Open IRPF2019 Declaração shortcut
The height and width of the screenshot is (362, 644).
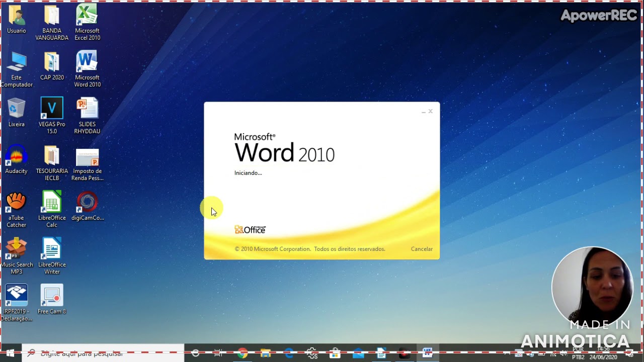pyautogui.click(x=17, y=303)
